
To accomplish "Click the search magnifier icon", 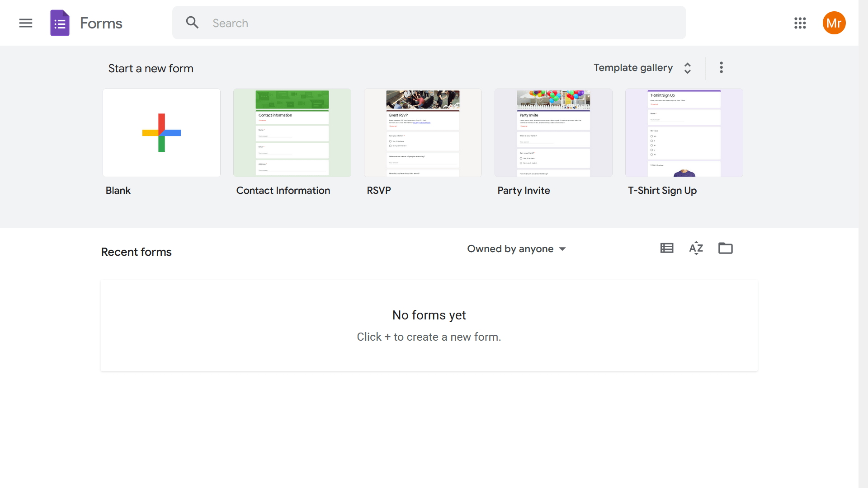I will click(192, 23).
